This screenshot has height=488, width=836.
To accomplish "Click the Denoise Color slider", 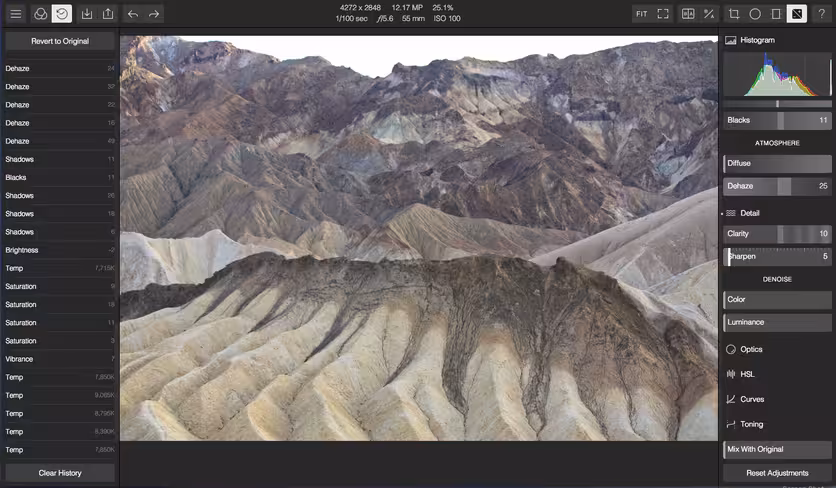I will pyautogui.click(x=777, y=299).
